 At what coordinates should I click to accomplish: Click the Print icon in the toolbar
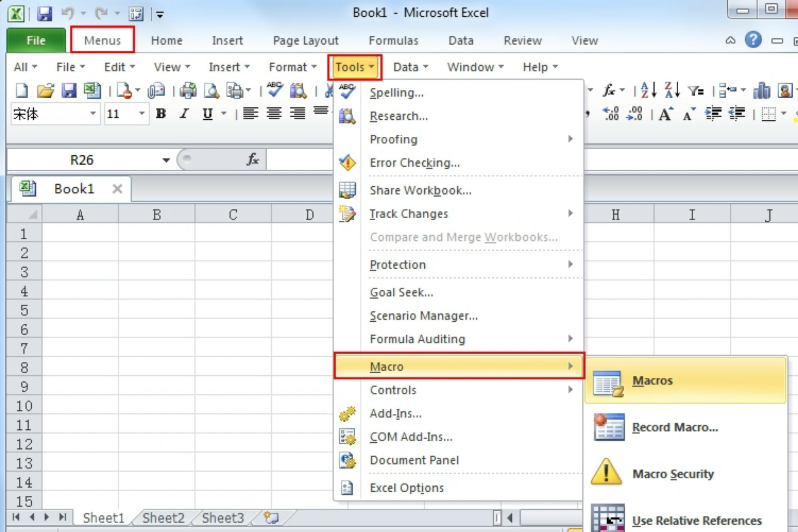(x=188, y=91)
